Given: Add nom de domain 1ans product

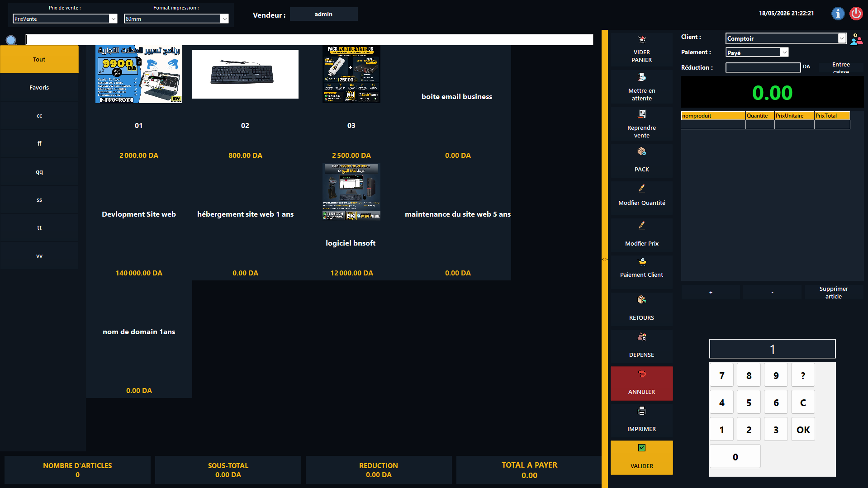Looking at the screenshot, I should point(139,339).
